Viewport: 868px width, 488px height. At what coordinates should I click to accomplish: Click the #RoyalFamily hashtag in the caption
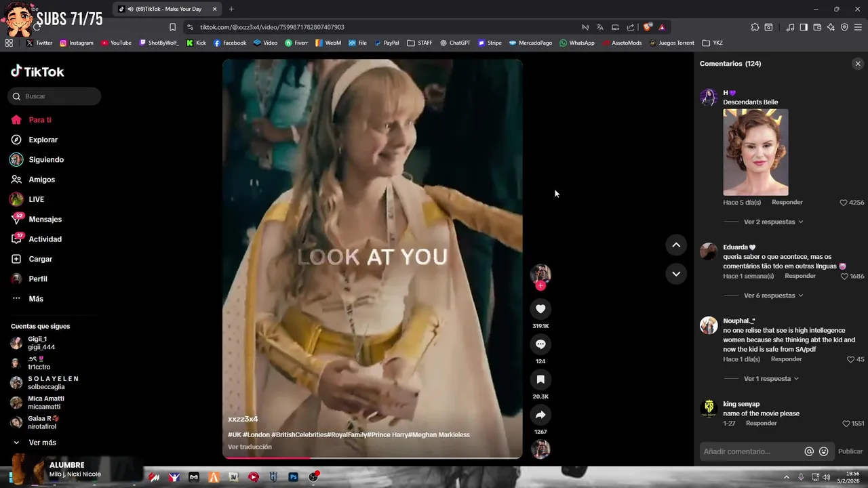[347, 434]
